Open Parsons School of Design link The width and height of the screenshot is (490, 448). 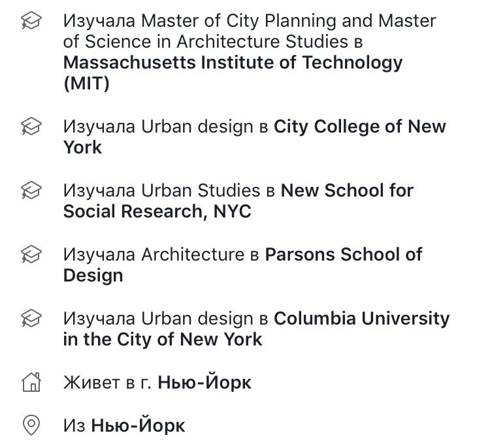[243, 264]
